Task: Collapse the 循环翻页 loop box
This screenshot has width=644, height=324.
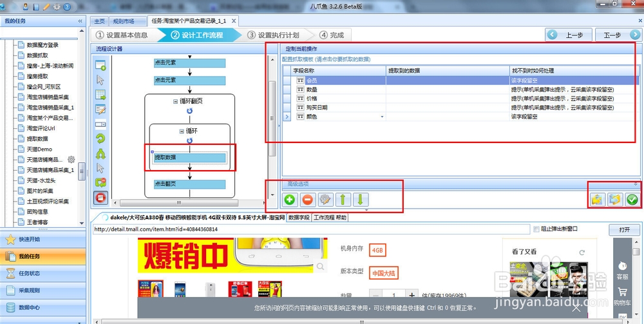Action: click(175, 101)
